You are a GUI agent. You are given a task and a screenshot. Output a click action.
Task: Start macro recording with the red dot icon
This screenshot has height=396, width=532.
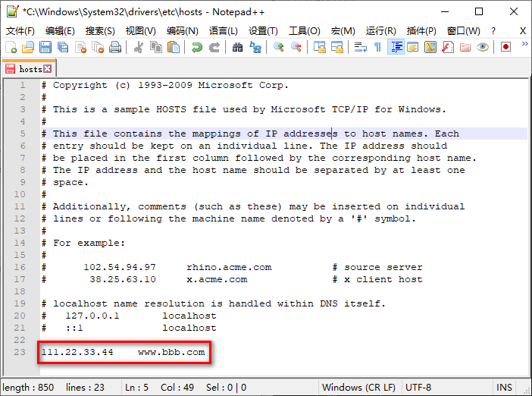pos(505,47)
